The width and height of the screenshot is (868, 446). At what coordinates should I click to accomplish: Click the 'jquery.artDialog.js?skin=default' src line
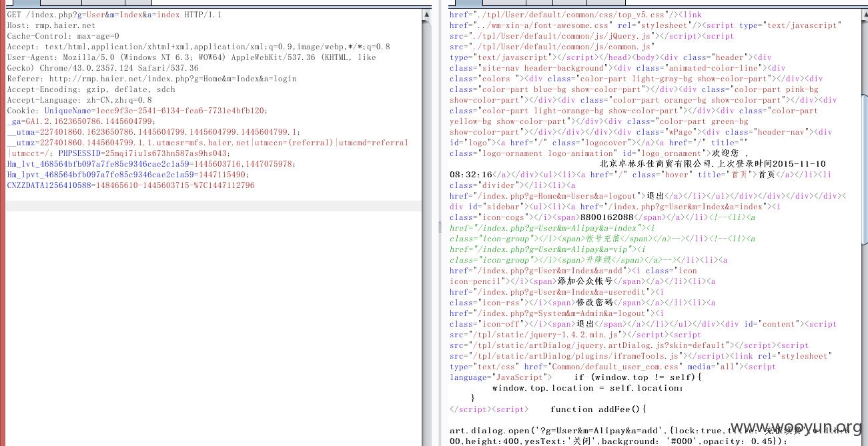click(629, 345)
